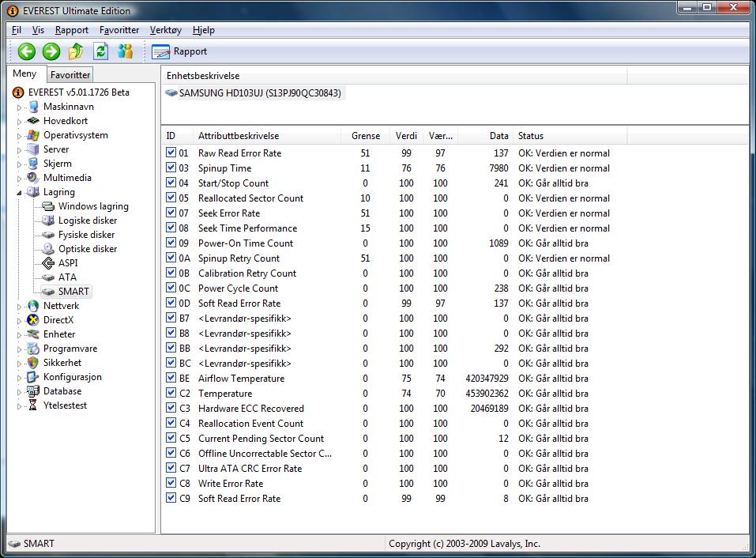Open the Rapport menu in the menu bar

pyautogui.click(x=72, y=30)
